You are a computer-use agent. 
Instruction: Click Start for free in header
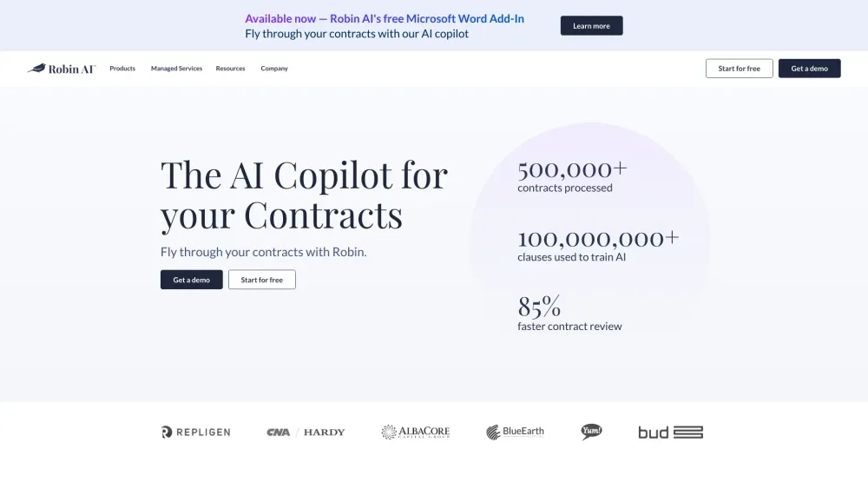coord(739,69)
